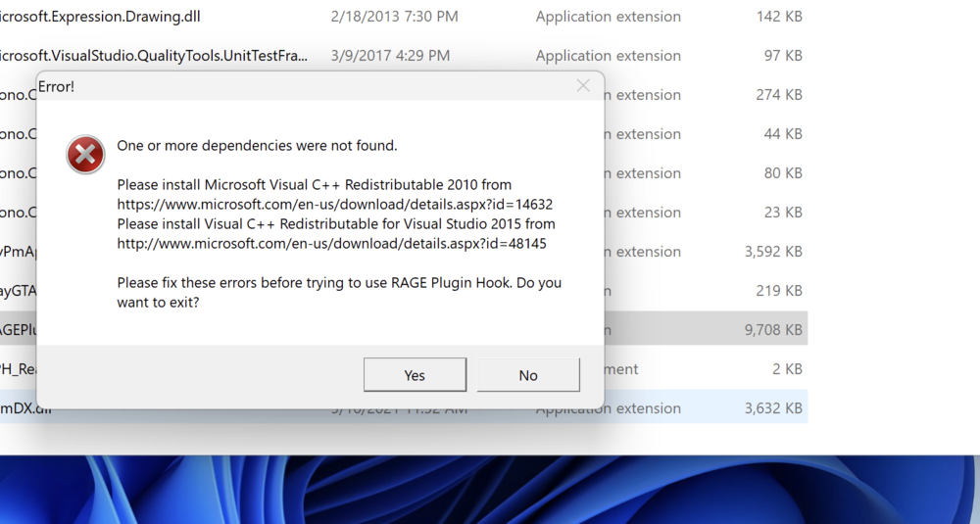Click the red error icon
The image size is (980, 524).
tap(85, 155)
